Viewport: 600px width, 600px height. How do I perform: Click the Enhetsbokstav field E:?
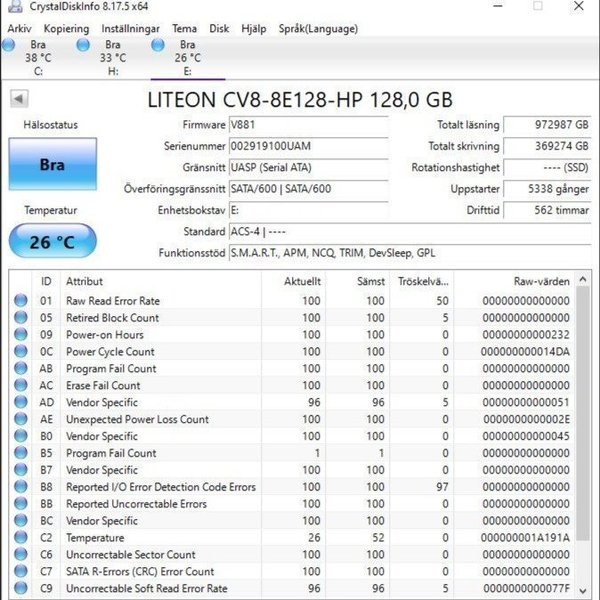click(308, 210)
